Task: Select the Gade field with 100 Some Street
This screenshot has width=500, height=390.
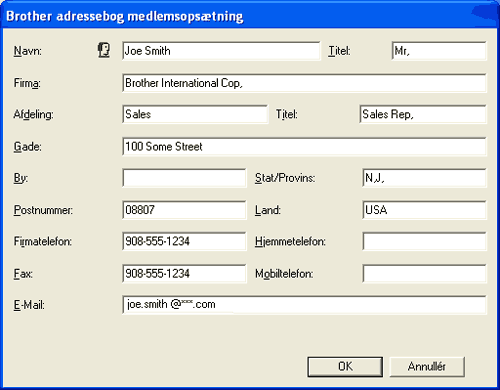Action: coord(304,146)
